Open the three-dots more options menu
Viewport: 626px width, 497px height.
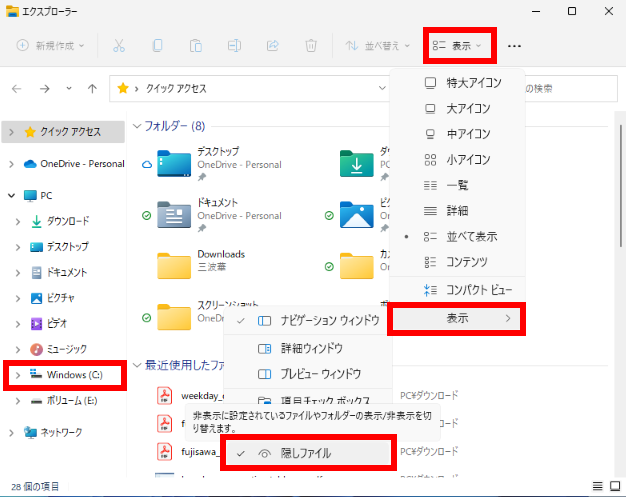coord(514,46)
